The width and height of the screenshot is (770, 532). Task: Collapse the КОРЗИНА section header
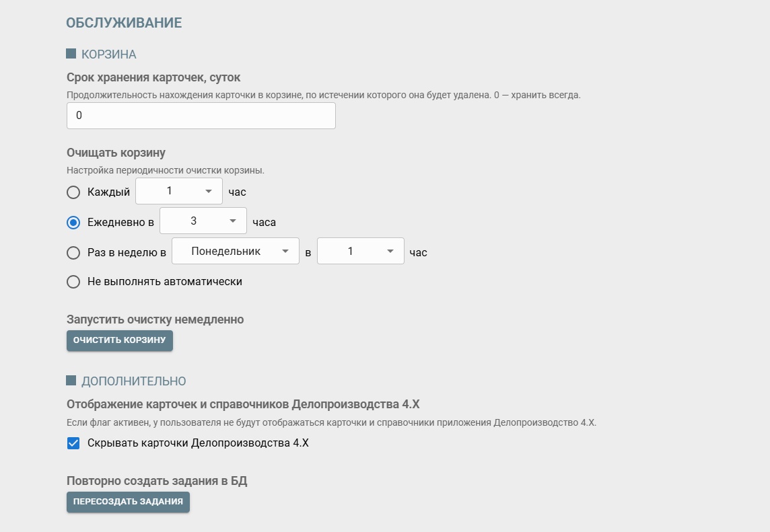(108, 54)
